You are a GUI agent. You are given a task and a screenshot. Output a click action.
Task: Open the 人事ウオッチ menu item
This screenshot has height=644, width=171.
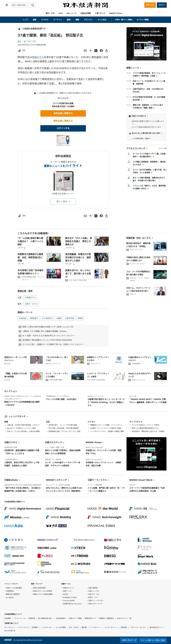click(x=100, y=13)
